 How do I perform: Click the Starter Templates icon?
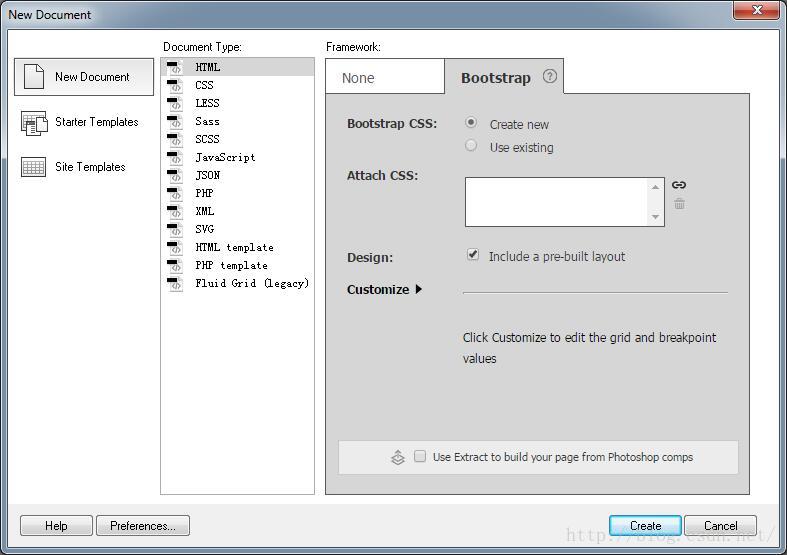34,123
